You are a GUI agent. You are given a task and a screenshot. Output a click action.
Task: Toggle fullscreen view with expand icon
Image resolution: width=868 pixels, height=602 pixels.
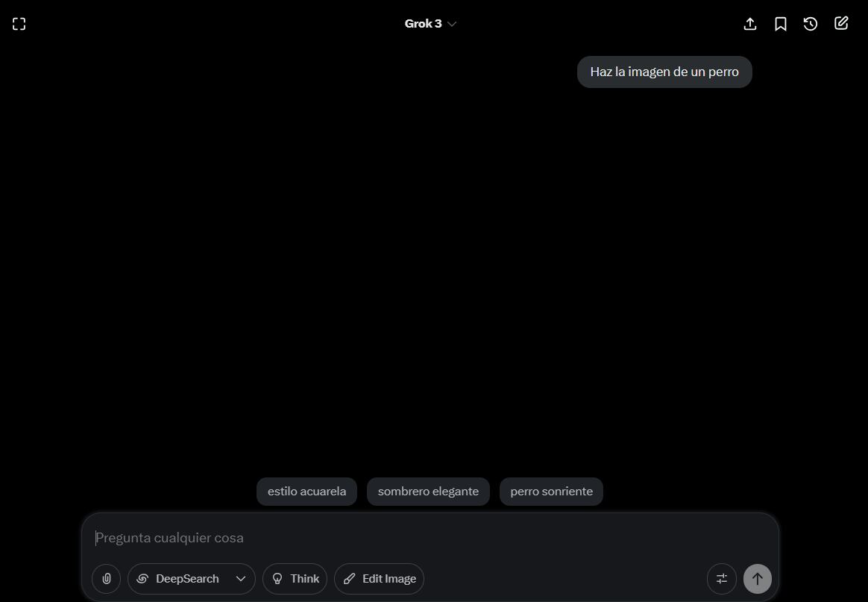point(19,23)
